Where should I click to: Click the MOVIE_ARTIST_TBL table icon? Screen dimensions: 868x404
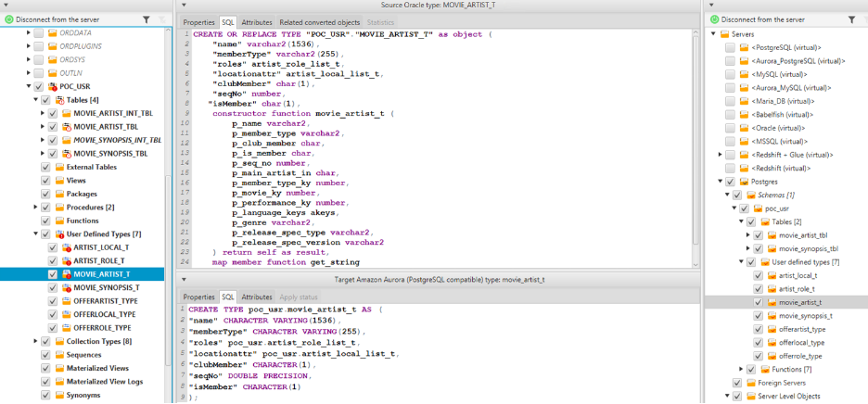point(67,127)
